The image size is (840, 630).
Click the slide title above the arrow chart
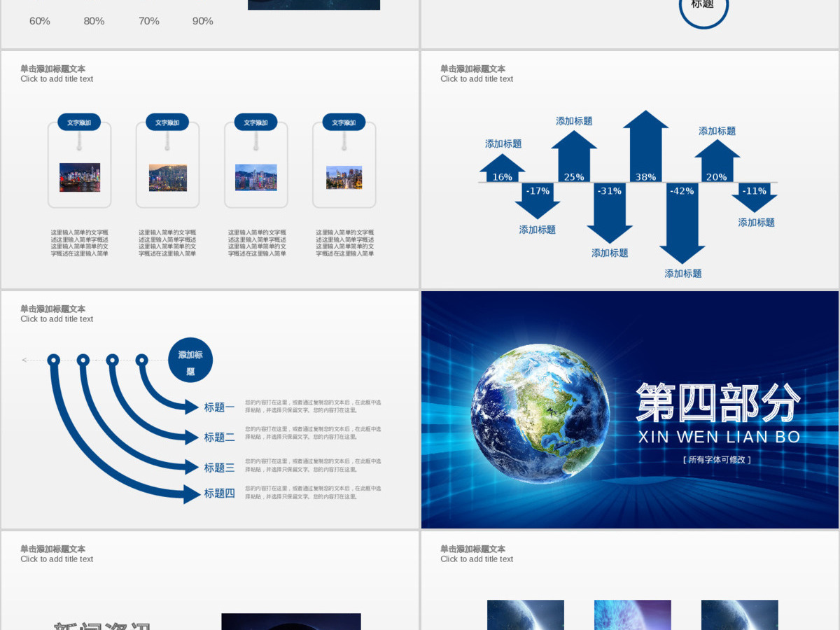tap(477, 73)
